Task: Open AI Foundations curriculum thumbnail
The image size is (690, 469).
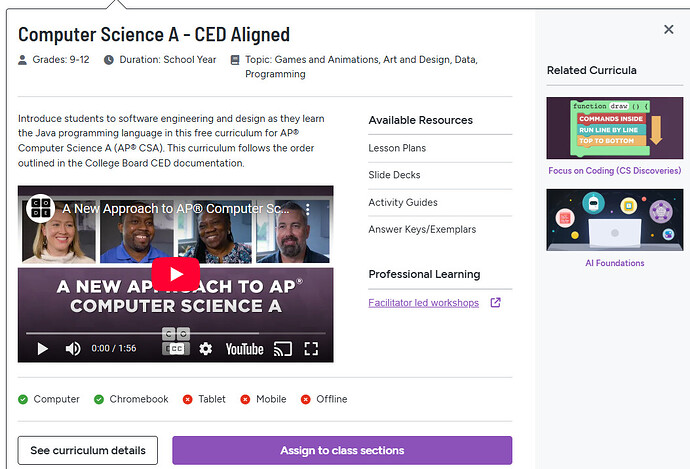Action: tap(615, 220)
